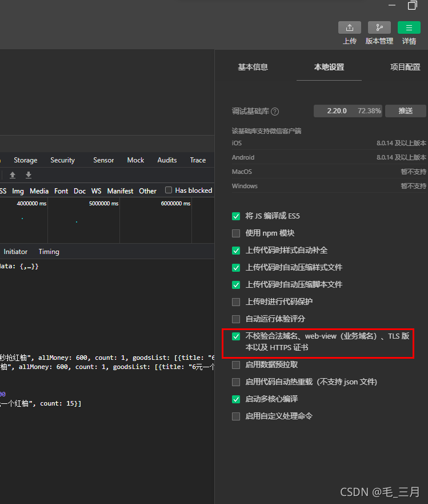Open the Sensor devtools tab
Screen dimensions: 428x504
click(103, 160)
